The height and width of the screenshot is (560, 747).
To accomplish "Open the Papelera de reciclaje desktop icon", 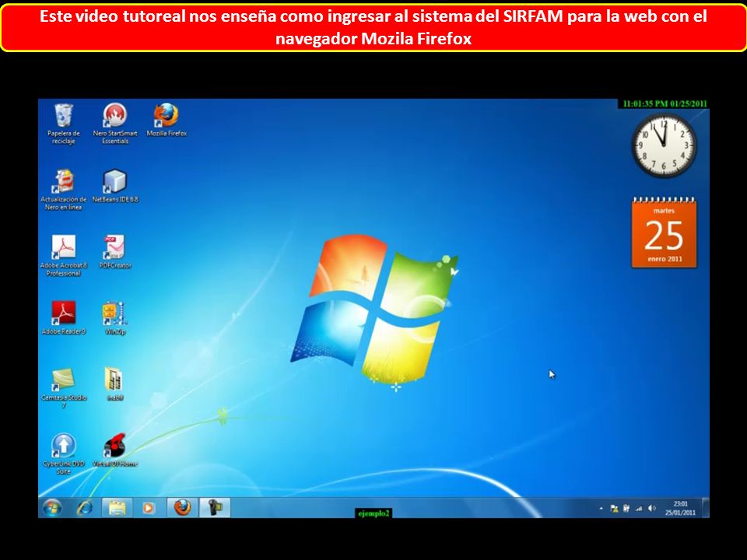I will coord(63,124).
